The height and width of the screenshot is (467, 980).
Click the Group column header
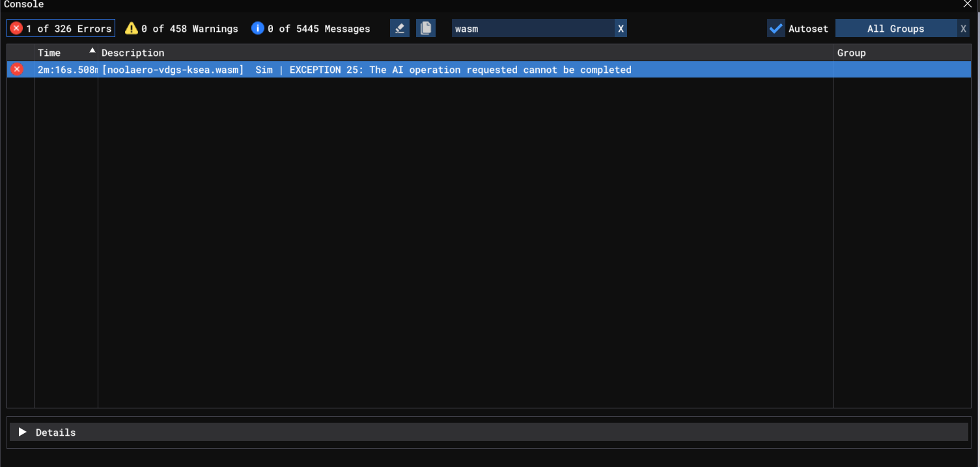[x=851, y=53]
